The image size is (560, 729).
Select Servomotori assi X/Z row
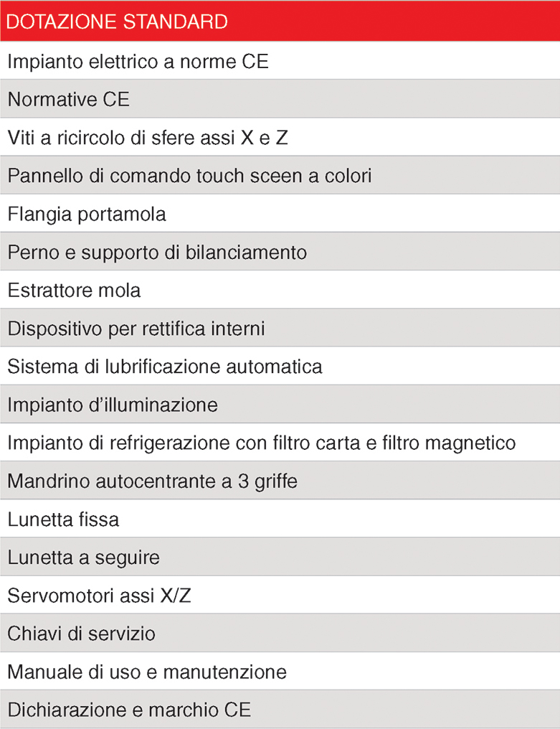pos(280,594)
